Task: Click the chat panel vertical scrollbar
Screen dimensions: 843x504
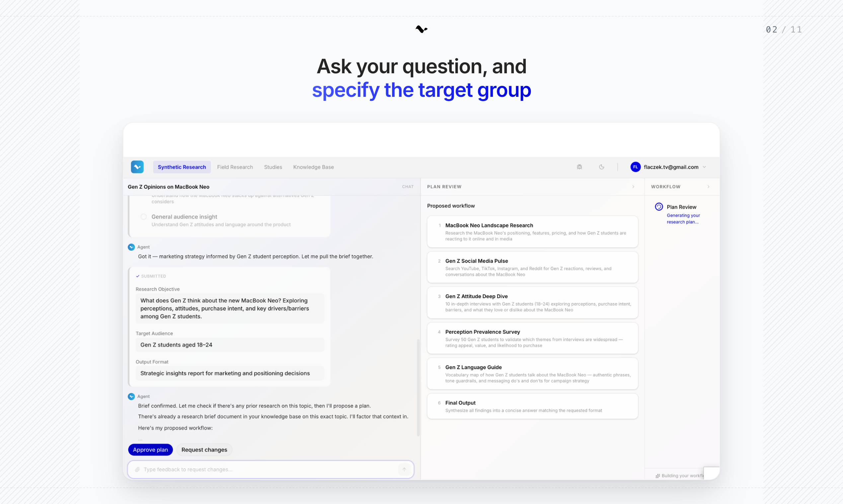Action: coord(418,387)
